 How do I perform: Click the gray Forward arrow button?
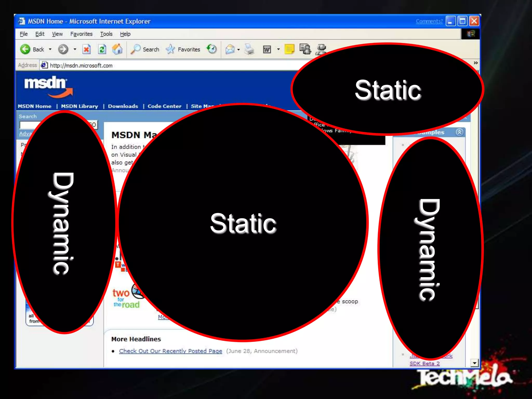click(x=63, y=49)
